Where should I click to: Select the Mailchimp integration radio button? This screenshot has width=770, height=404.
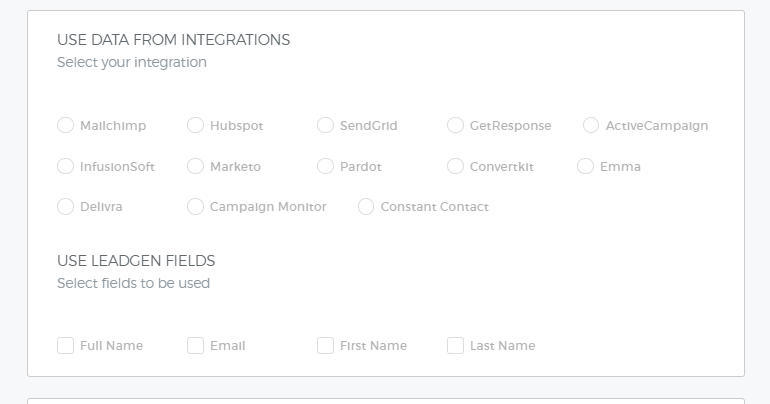coord(66,125)
